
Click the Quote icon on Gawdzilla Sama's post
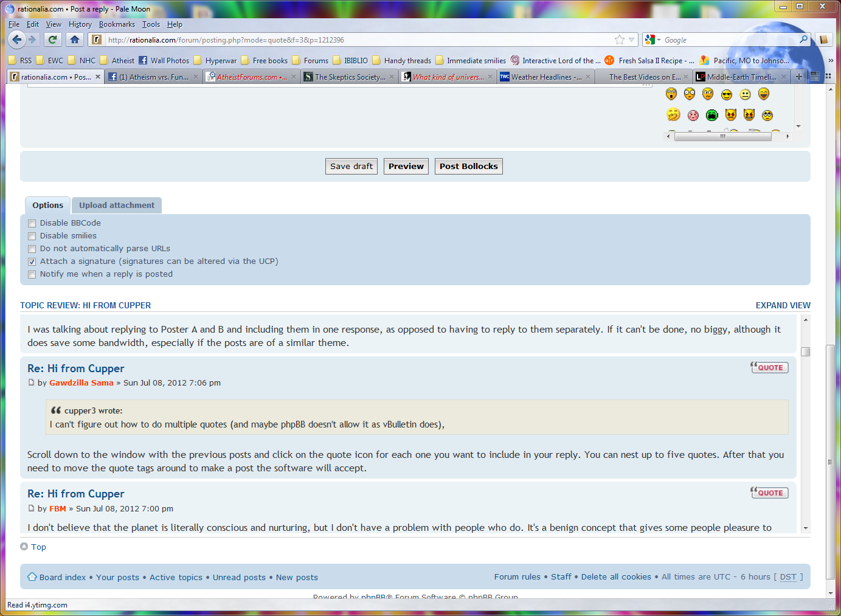coord(769,367)
